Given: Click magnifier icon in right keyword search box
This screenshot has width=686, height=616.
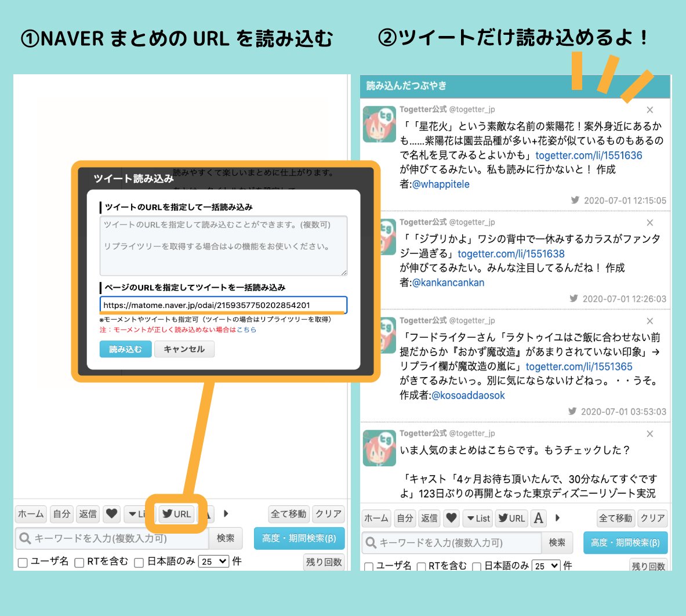Looking at the screenshot, I should (x=371, y=543).
